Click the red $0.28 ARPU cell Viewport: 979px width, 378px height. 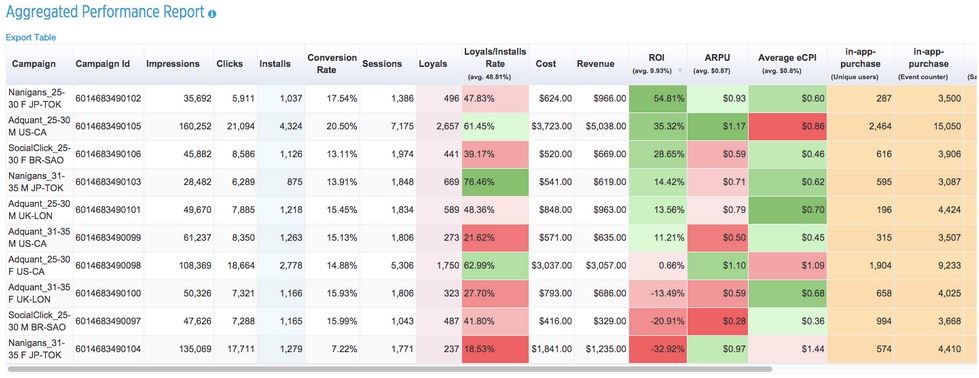click(x=717, y=322)
